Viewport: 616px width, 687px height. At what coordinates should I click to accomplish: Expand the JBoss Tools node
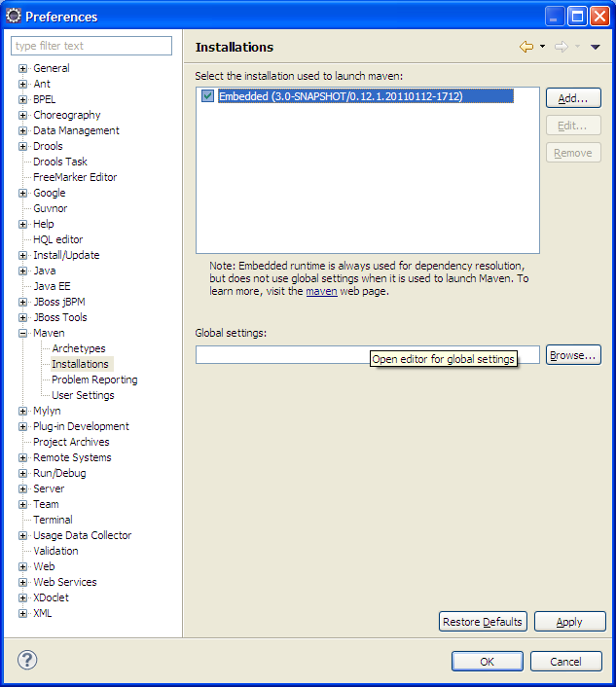point(22,317)
